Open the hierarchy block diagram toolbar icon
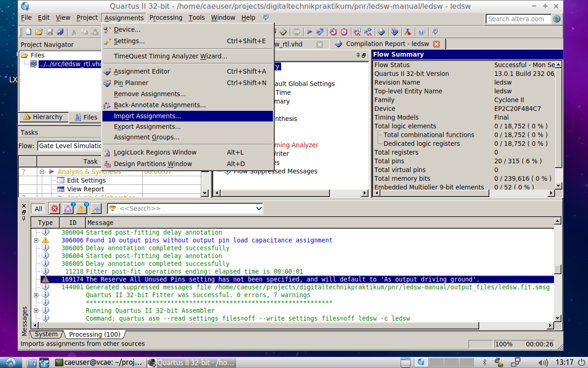The height and width of the screenshot is (368, 588). click(x=408, y=32)
